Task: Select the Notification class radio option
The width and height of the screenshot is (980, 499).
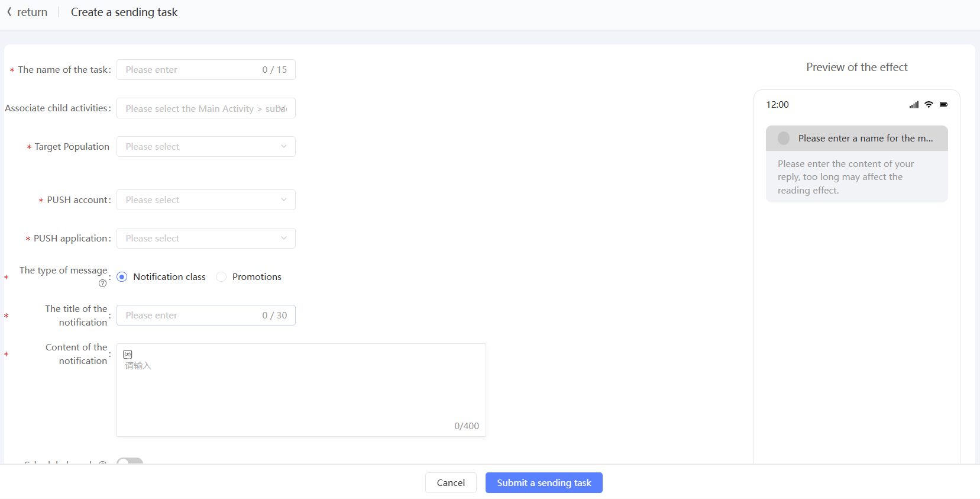Action: [122, 277]
